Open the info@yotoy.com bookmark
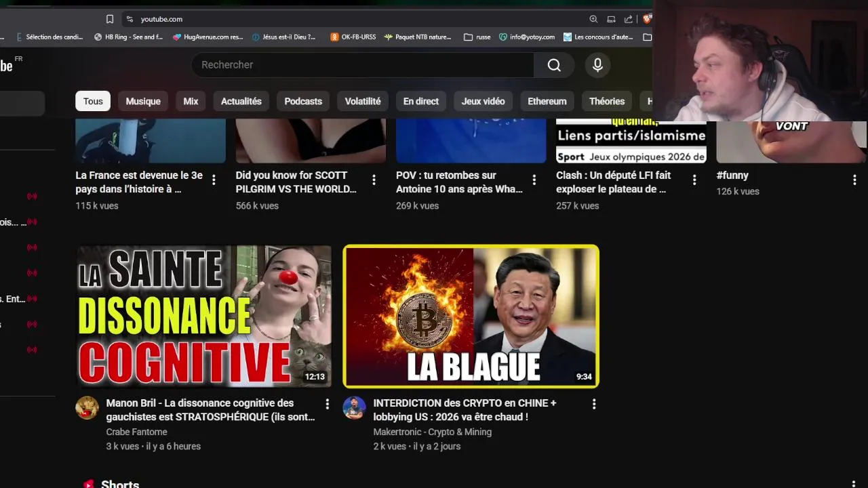 pyautogui.click(x=527, y=37)
